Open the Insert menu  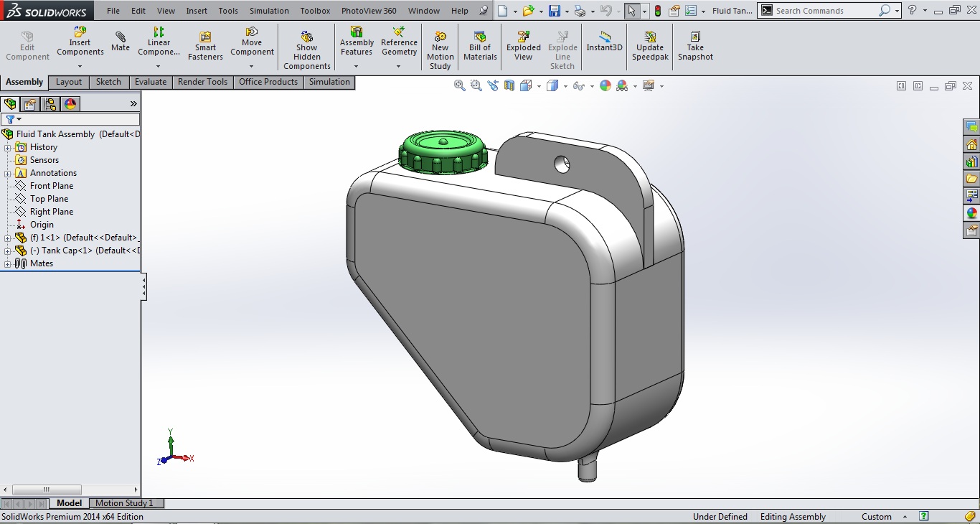[x=197, y=11]
